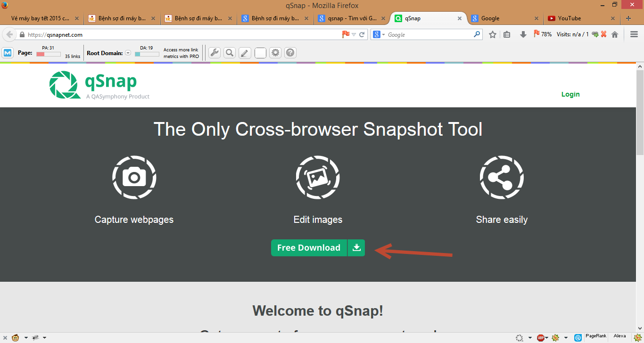644x343 pixels.
Task: Click the Visits: n/a / 1 text
Action: pos(573,34)
